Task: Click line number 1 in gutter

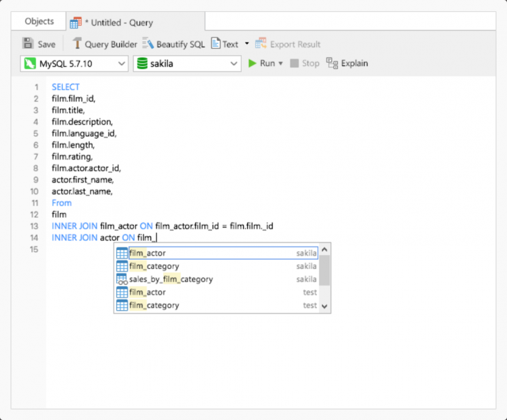Action: (36, 87)
